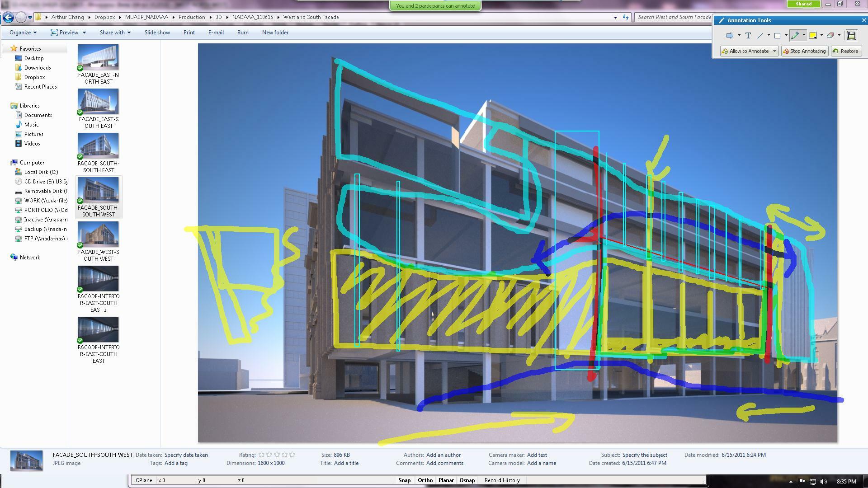This screenshot has height=488, width=868.
Task: Click the green Shared status button
Action: (803, 4)
